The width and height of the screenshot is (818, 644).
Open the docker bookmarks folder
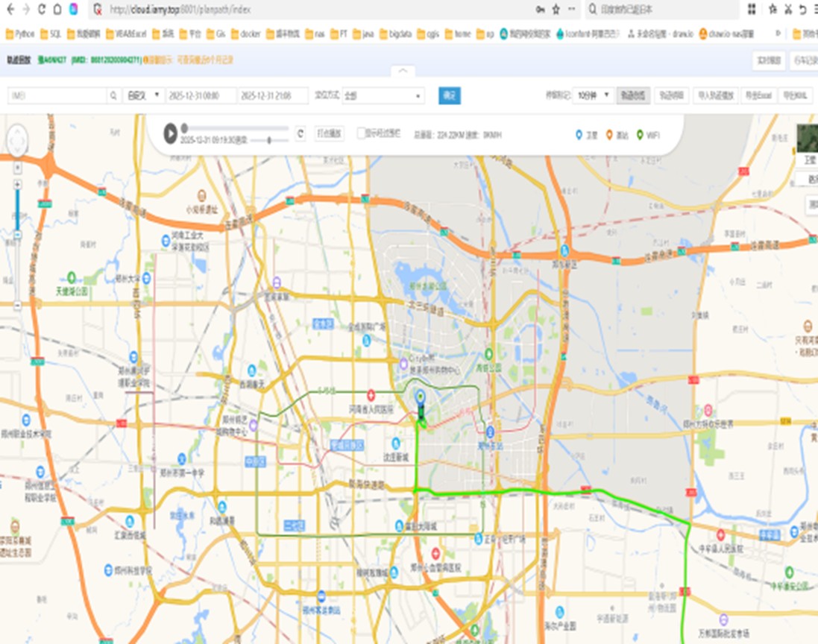tap(245, 34)
